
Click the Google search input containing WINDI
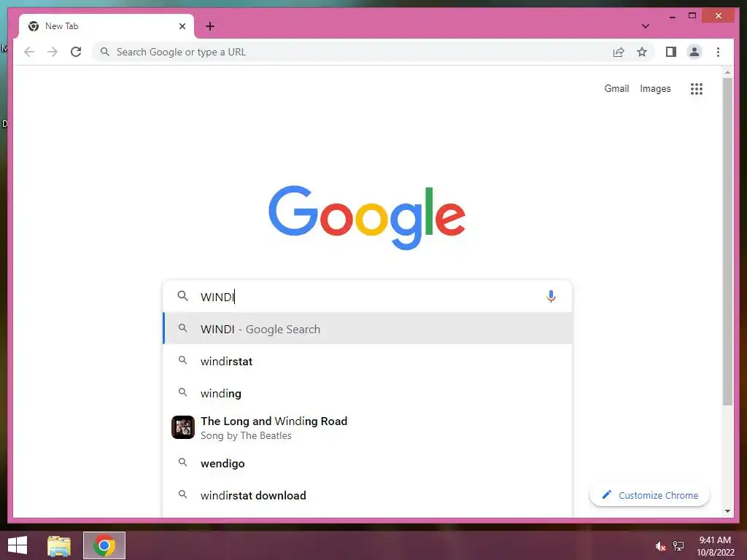pos(367,296)
